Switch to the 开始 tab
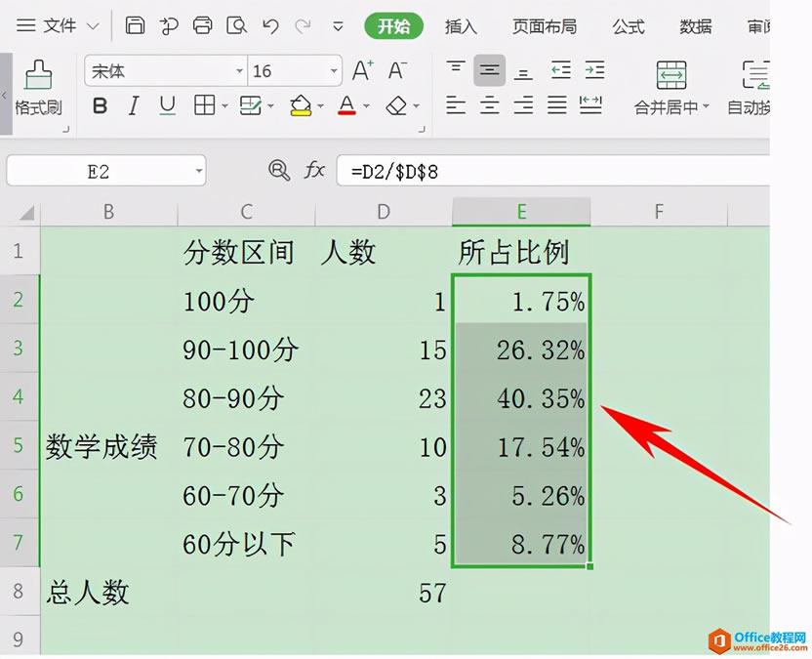Viewport: 812px width, 659px height. [393, 26]
